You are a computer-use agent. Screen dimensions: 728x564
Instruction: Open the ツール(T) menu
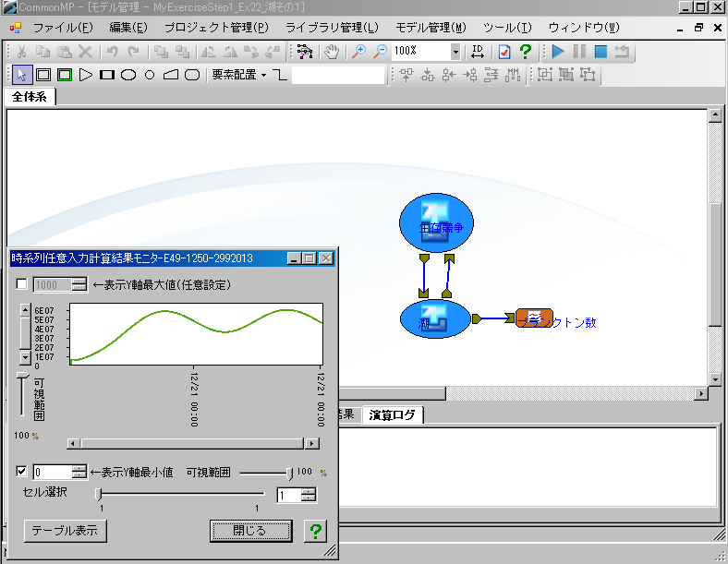tap(507, 28)
